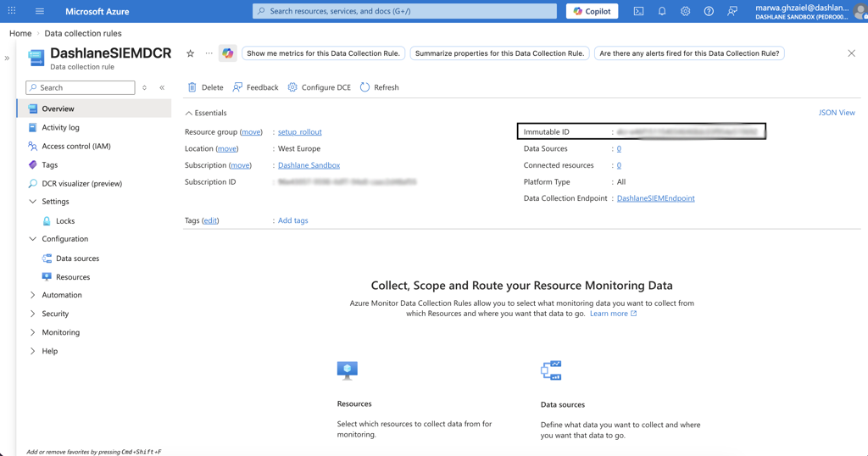Viewport: 868px width, 456px height.
Task: Click Configure DCE in the toolbar
Action: pos(319,87)
